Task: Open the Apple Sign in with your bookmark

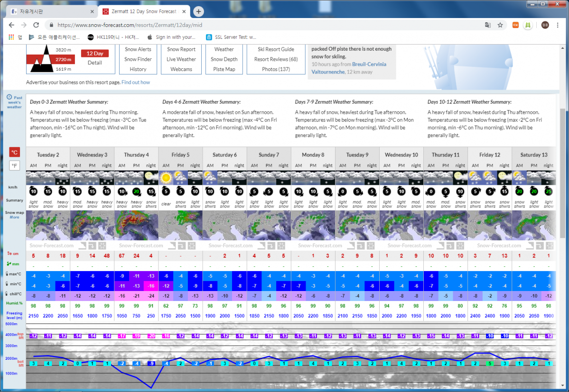Action: tap(171, 37)
